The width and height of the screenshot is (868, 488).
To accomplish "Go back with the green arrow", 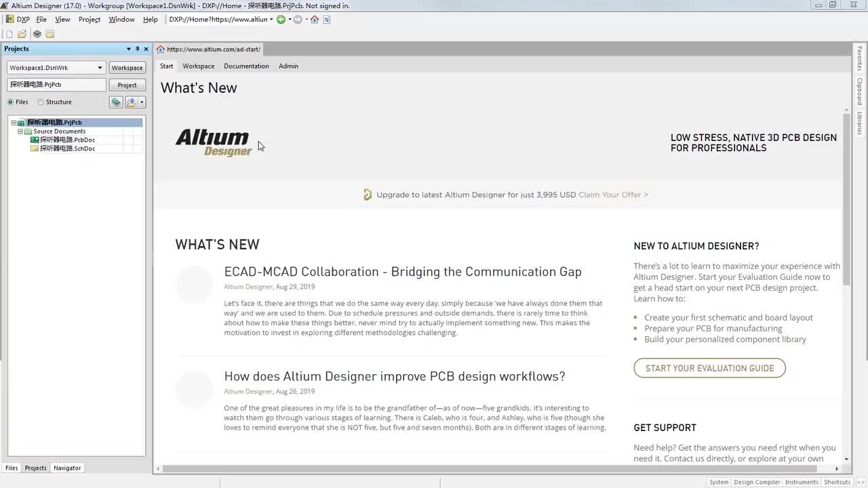I will (281, 19).
